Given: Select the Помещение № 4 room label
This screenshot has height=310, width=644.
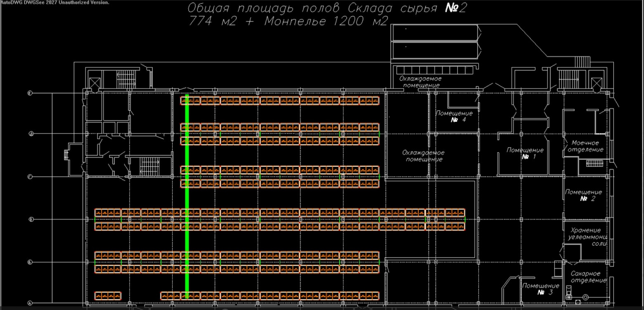Looking at the screenshot, I should pyautogui.click(x=454, y=116).
